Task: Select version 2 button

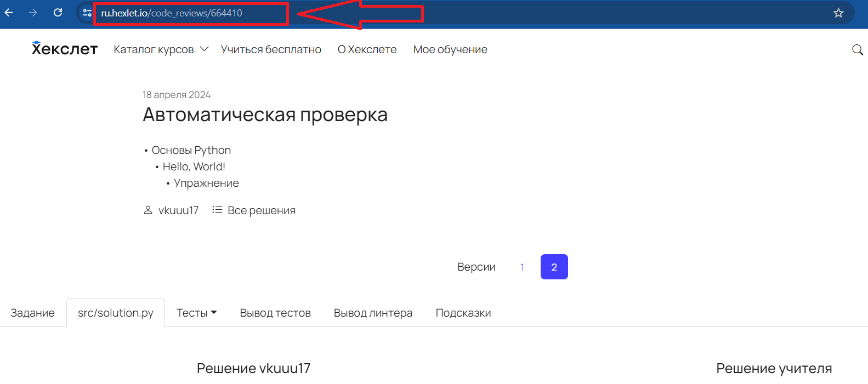Action: (x=554, y=267)
